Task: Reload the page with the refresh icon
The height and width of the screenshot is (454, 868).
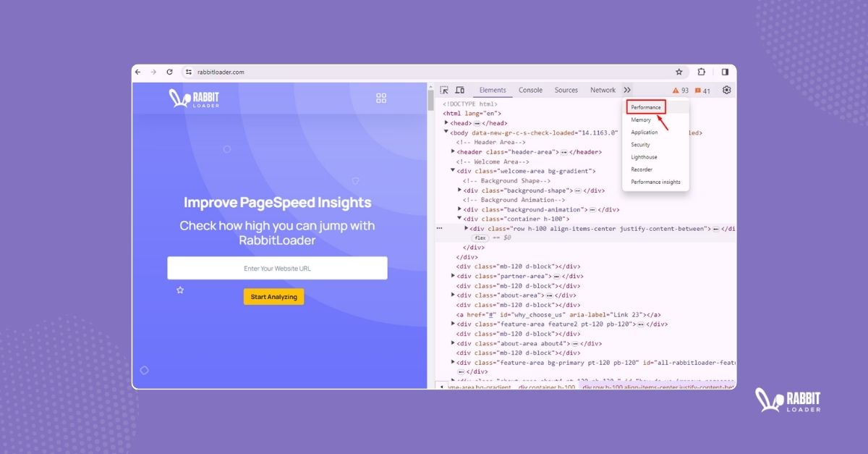Action: 170,72
